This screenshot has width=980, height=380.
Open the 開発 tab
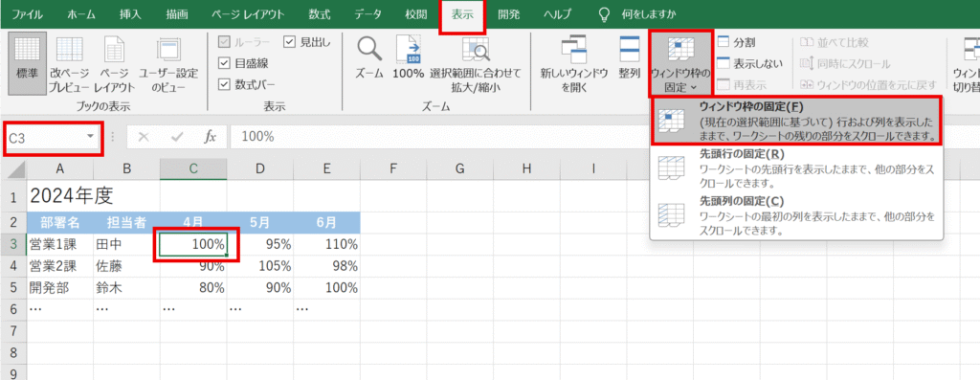(x=509, y=13)
